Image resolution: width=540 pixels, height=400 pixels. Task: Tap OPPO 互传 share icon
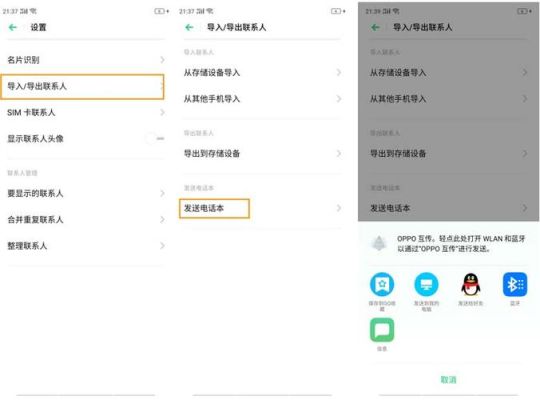pyautogui.click(x=379, y=243)
